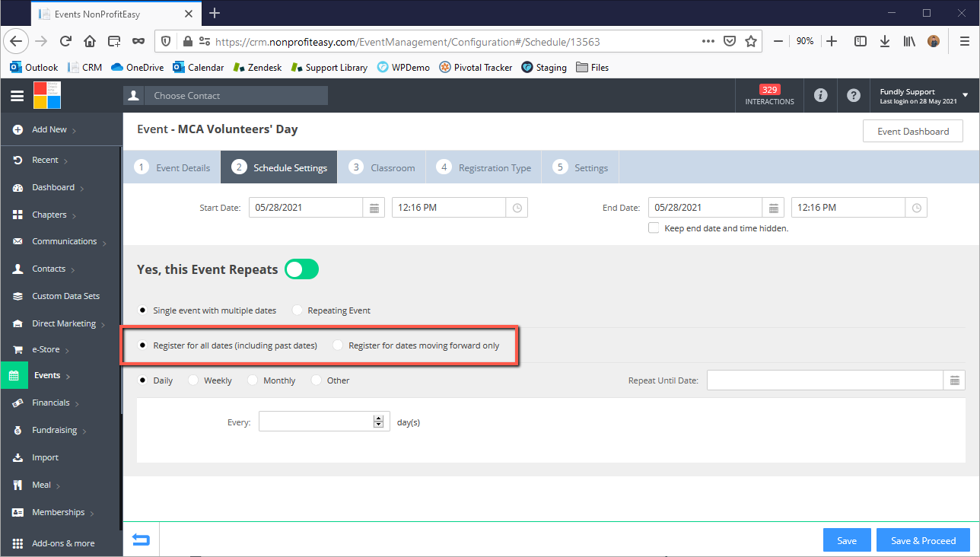Open the Settings step tab
980x557 pixels.
(x=581, y=167)
